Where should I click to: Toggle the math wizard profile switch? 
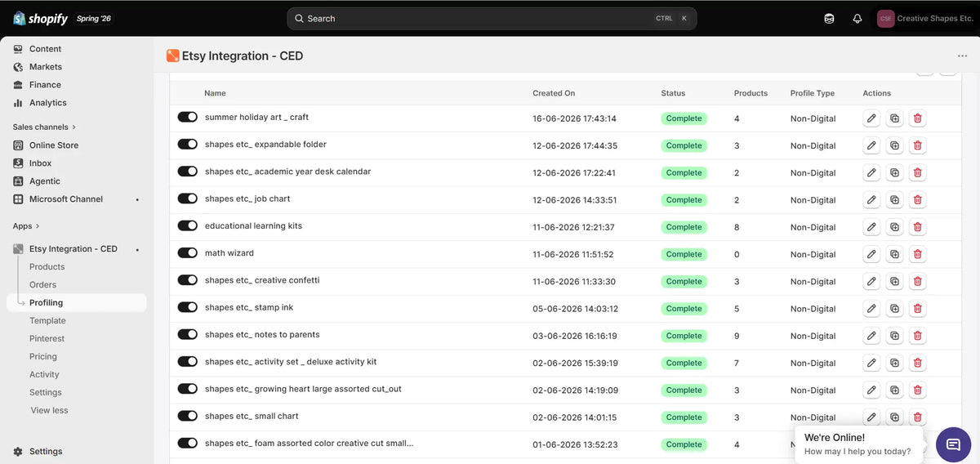coord(188,252)
